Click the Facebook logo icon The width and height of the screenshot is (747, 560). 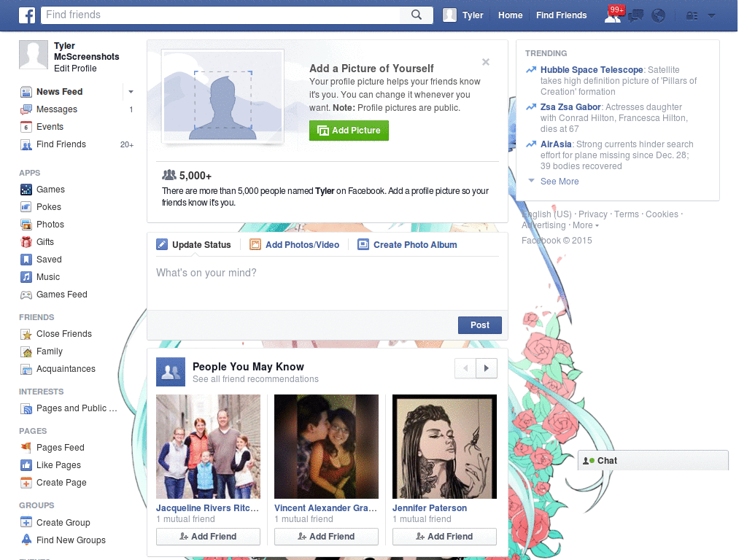27,15
